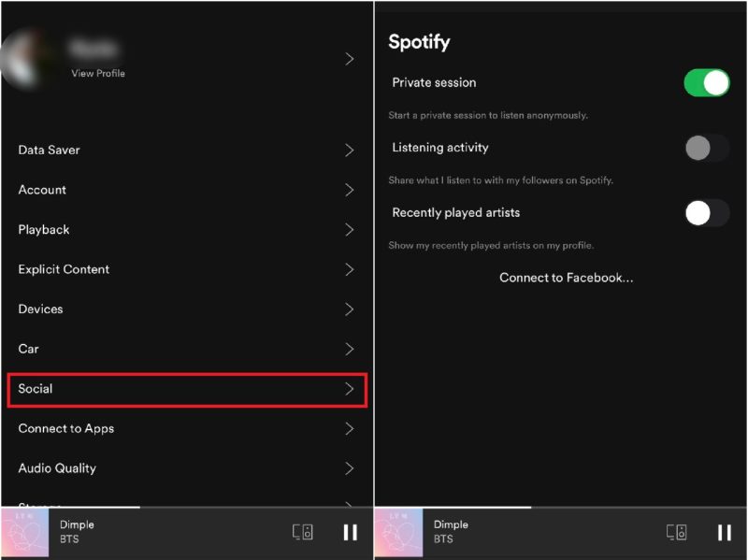Image resolution: width=748 pixels, height=560 pixels.
Task: Open the Social settings section
Action: (x=187, y=389)
